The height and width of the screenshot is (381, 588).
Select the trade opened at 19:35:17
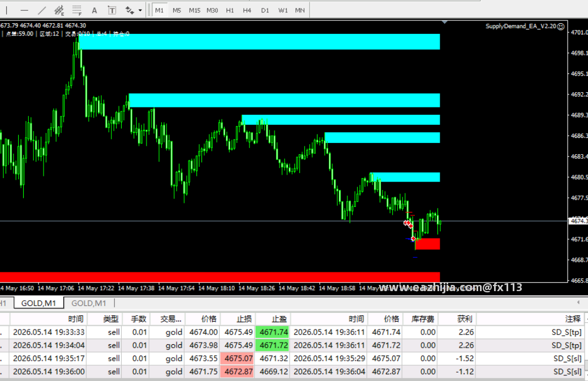[x=292, y=358]
